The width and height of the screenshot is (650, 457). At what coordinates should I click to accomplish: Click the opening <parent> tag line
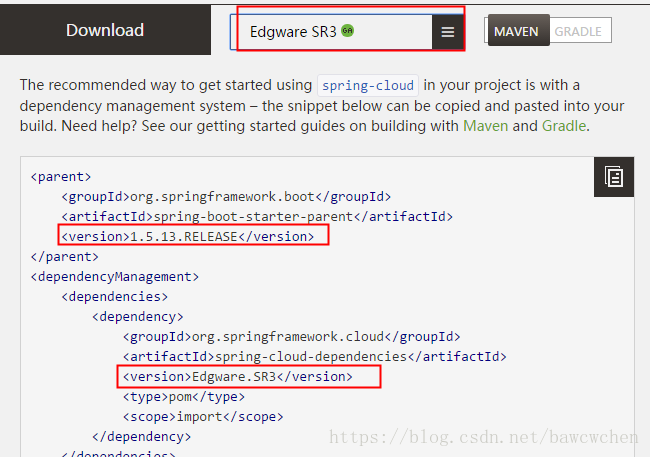[61, 177]
